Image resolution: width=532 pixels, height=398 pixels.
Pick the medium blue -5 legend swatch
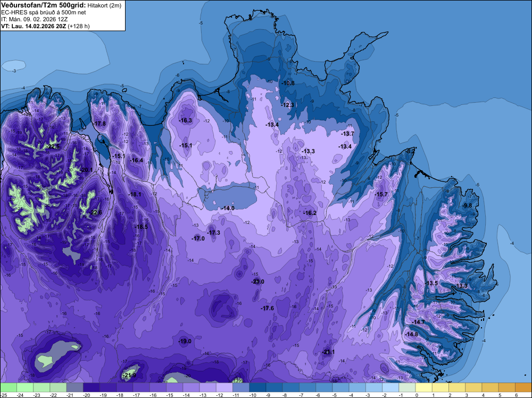340,387
